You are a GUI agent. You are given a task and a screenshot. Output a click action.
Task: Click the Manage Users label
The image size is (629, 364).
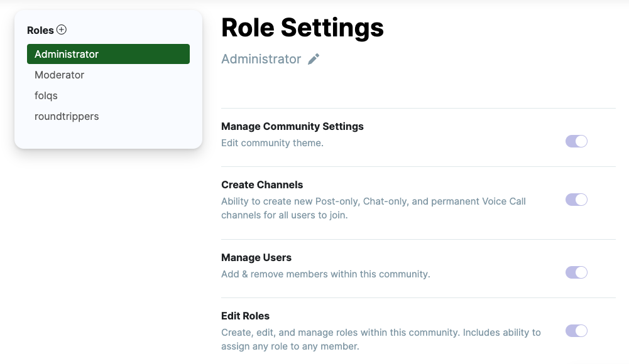[256, 257]
